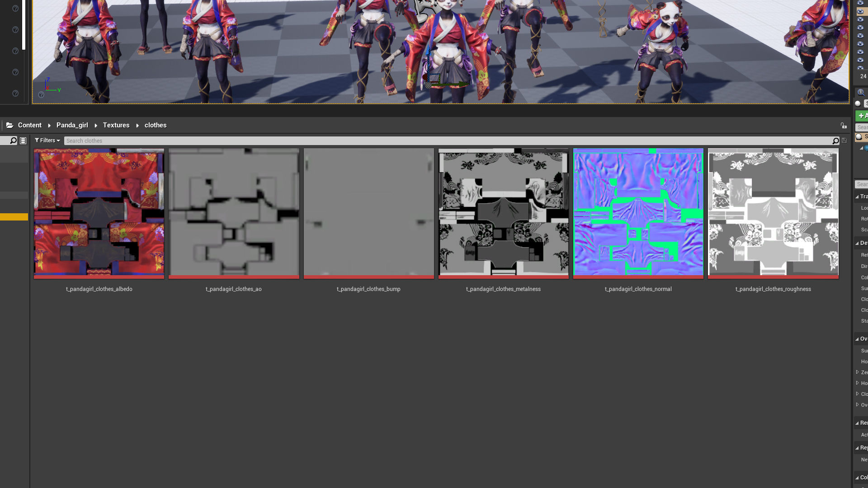Click the folder icon before Content breadcrumb
868x488 pixels.
point(9,125)
